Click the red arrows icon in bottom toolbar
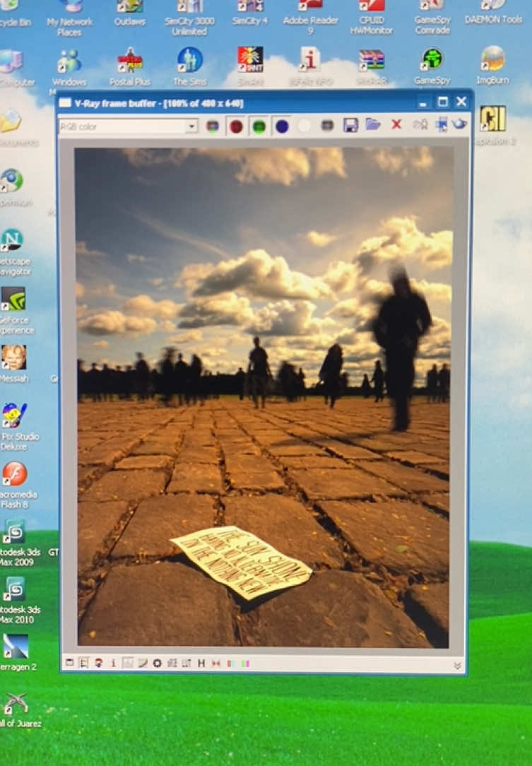The width and height of the screenshot is (532, 766). tap(216, 664)
